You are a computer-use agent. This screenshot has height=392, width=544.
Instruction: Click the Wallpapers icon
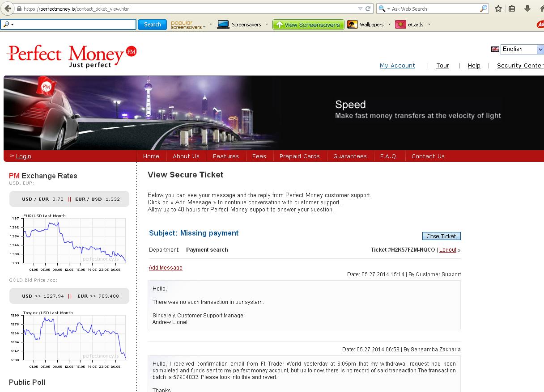coord(353,25)
